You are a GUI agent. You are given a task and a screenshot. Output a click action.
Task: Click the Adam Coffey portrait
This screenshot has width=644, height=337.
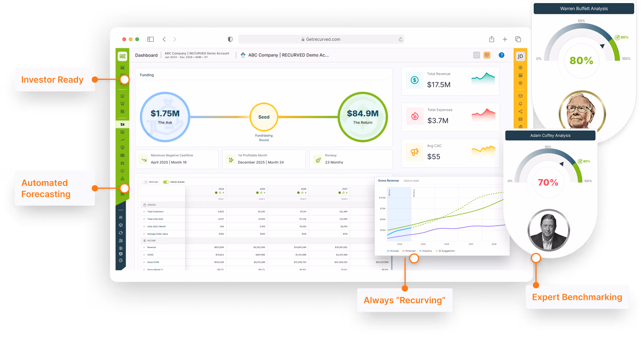pos(549,230)
